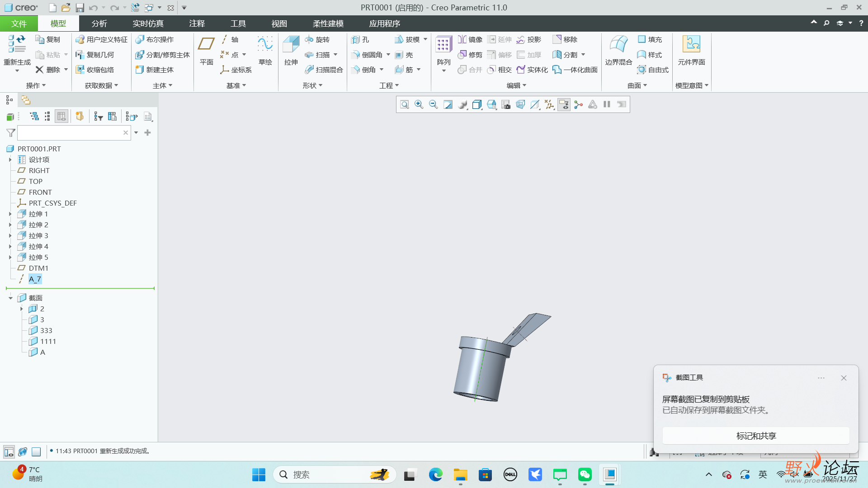Toggle datum display filters icon

tap(549, 105)
